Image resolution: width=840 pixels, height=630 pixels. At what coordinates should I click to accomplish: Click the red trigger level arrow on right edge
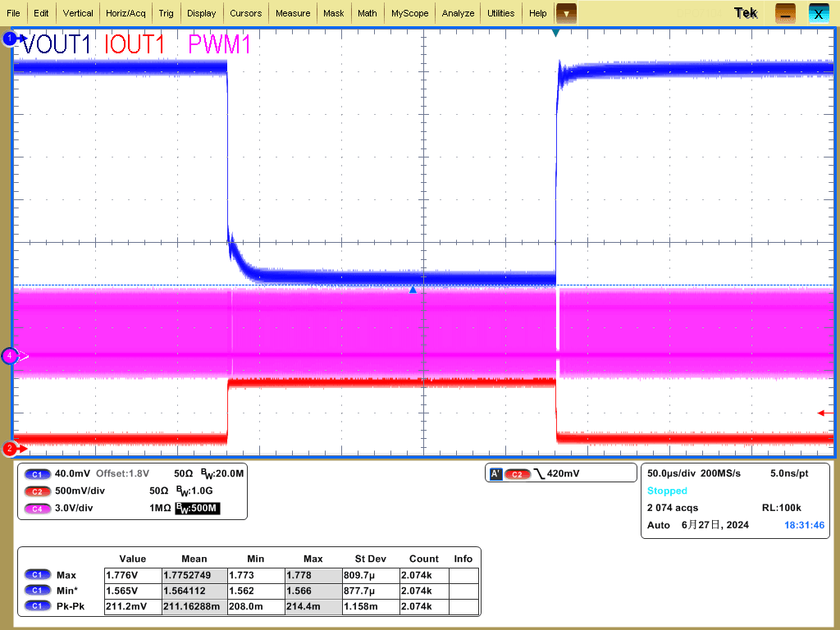tap(821, 413)
